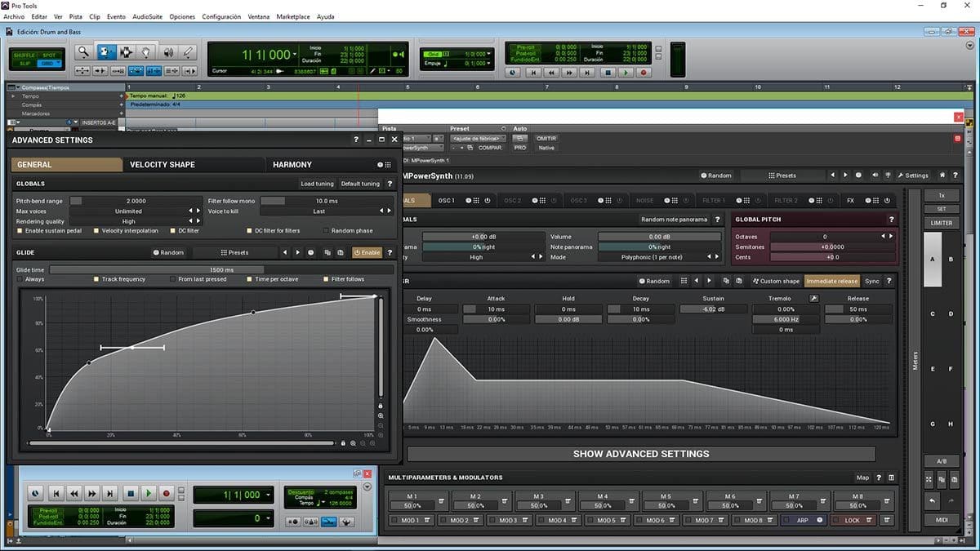Click Record in the main transport bar
Screen dimensions: 980x551
[644, 72]
